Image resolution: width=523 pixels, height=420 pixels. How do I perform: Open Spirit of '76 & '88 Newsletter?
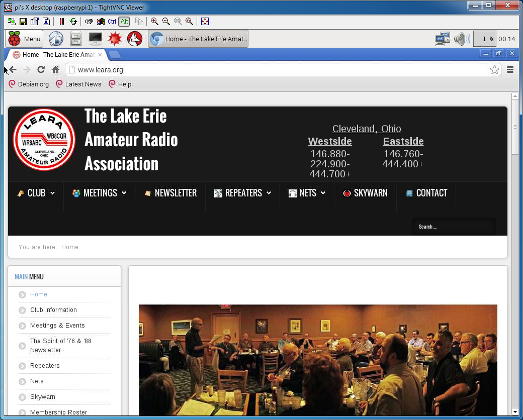click(61, 346)
